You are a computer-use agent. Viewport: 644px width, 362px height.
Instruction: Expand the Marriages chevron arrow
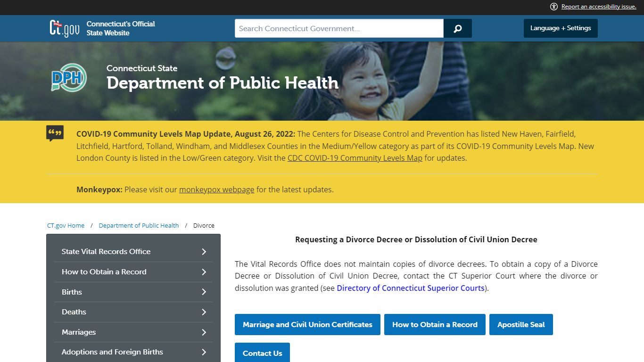[x=204, y=332]
